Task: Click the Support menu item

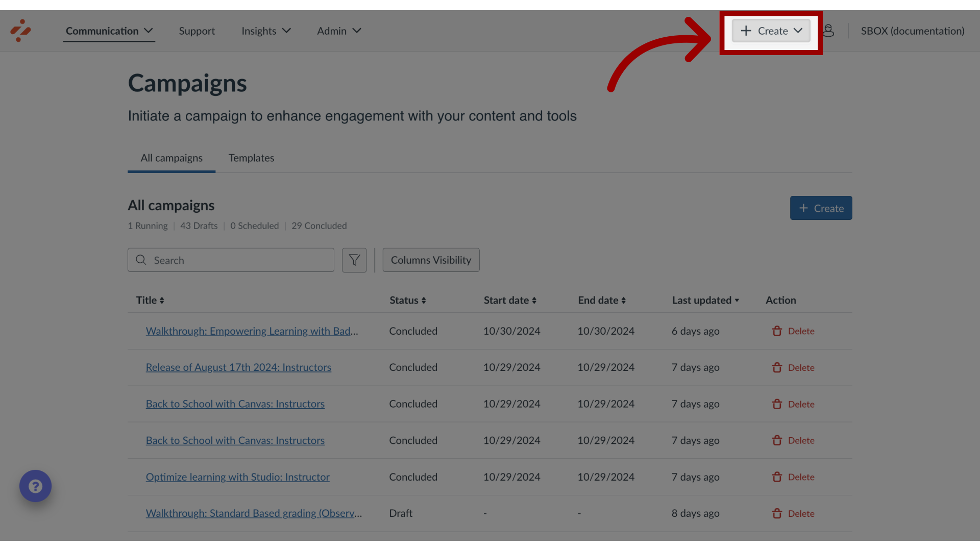Action: click(197, 31)
